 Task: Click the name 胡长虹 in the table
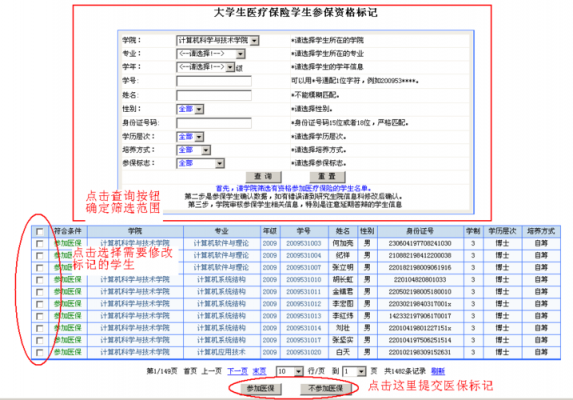(x=343, y=280)
